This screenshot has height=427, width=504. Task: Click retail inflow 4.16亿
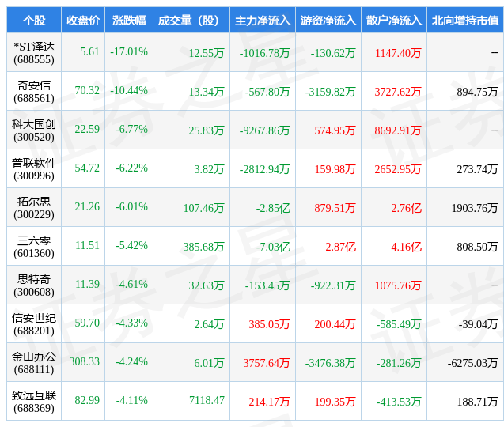pos(407,247)
